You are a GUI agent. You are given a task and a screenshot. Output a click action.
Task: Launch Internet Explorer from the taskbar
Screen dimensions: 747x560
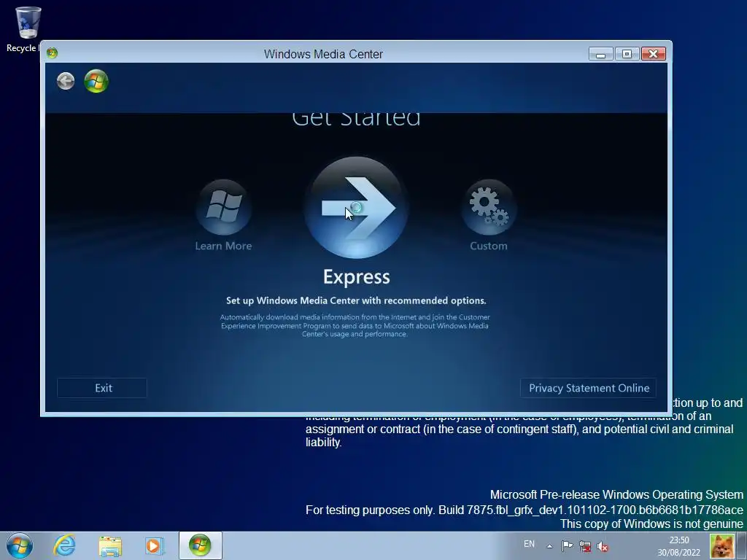tap(64, 545)
